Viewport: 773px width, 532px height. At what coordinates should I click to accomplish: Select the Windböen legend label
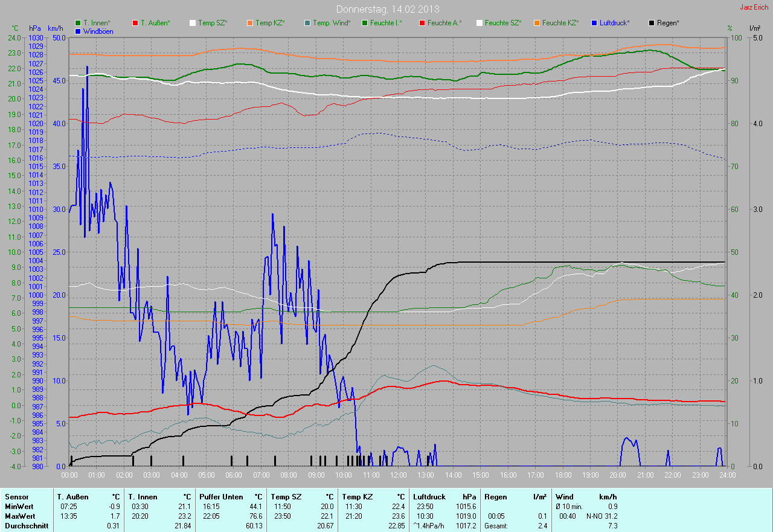click(98, 31)
